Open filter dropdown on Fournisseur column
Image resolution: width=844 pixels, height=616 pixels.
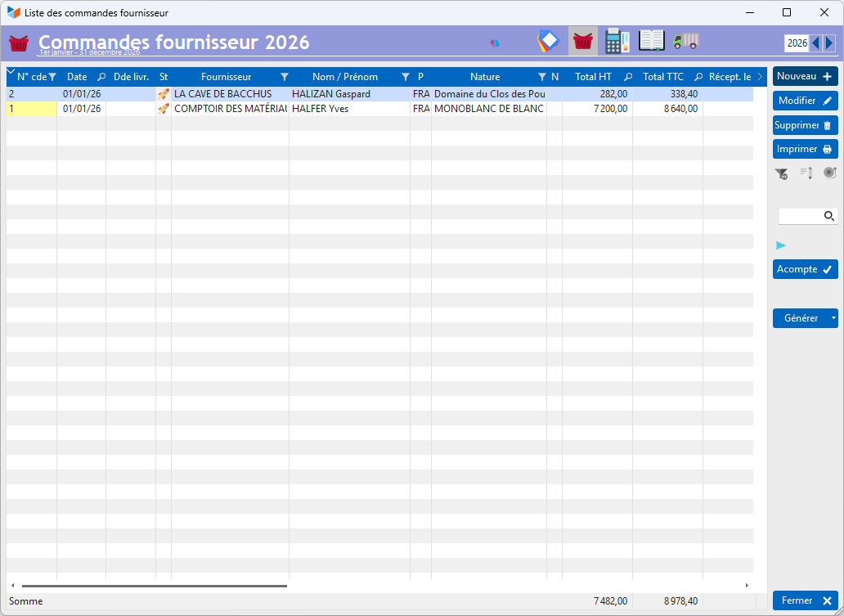(284, 77)
